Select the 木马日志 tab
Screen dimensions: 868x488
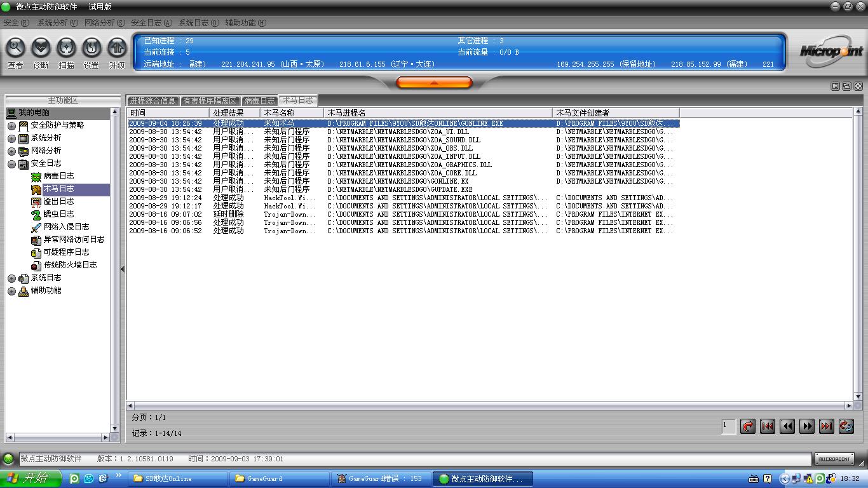[297, 100]
